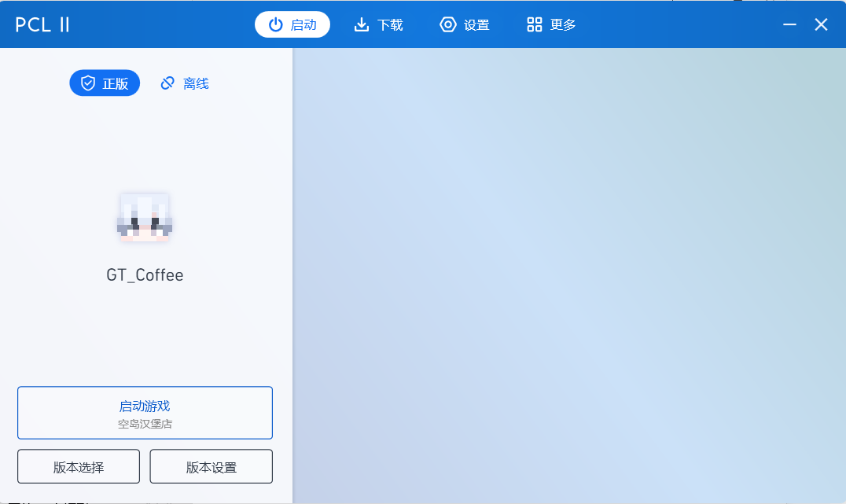
Task: Click the PCL II logo title
Action: point(42,25)
